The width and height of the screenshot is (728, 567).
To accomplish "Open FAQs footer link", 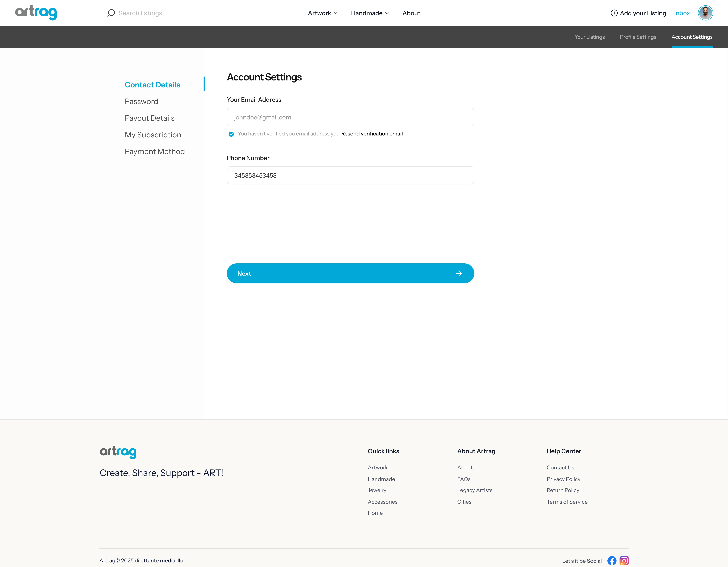I will [x=464, y=479].
